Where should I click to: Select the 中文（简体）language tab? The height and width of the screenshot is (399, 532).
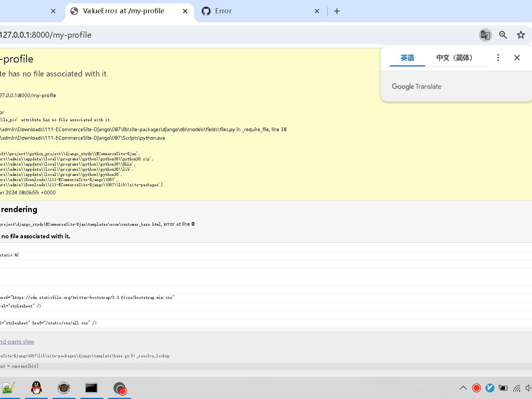[x=454, y=58]
